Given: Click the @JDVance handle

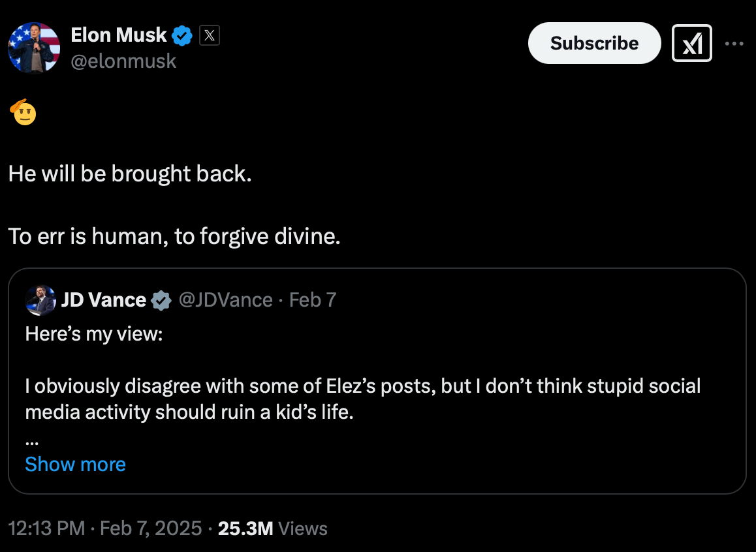Looking at the screenshot, I should [225, 300].
